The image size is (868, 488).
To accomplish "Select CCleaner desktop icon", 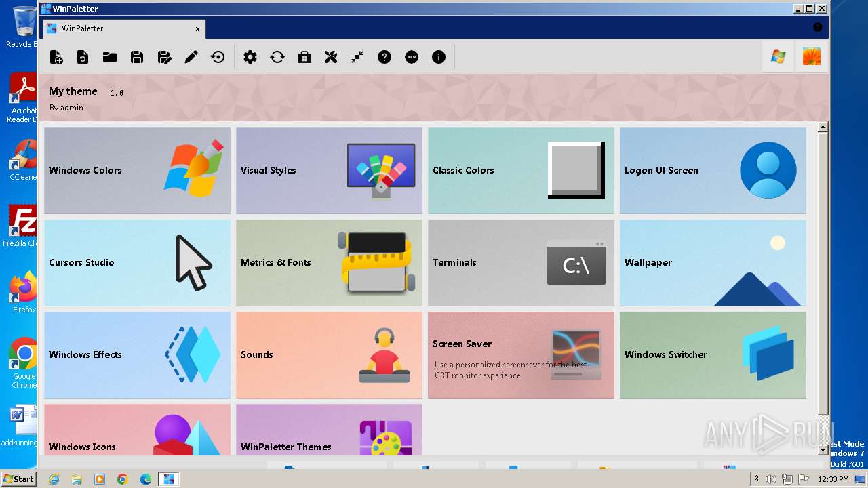I will pos(22,160).
